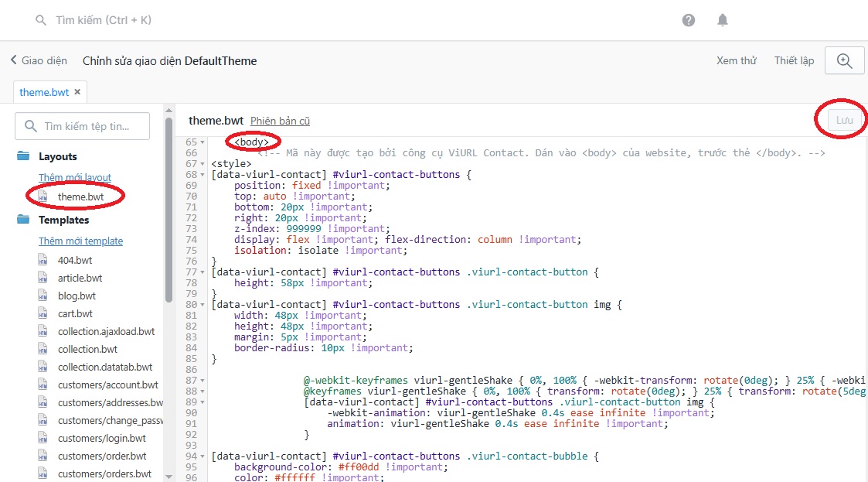Image resolution: width=868 pixels, height=482 pixels.
Task: Click the file icon next to blog.bwt
Action: point(43,296)
